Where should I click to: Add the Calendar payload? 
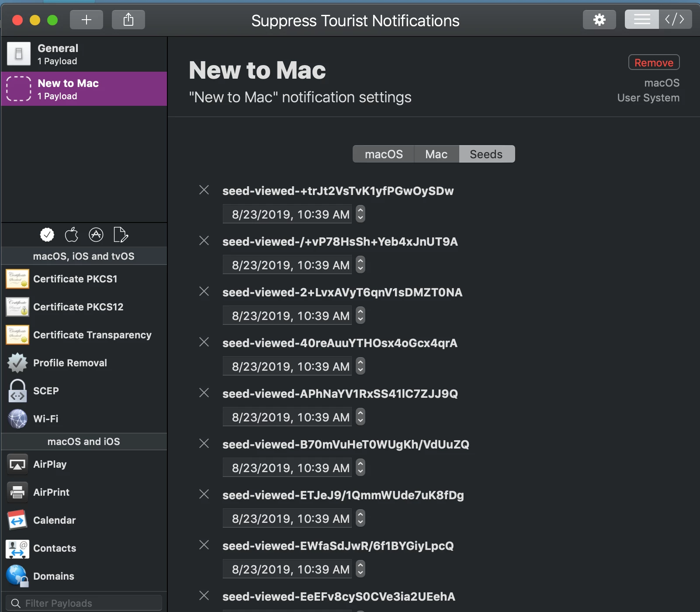84,520
